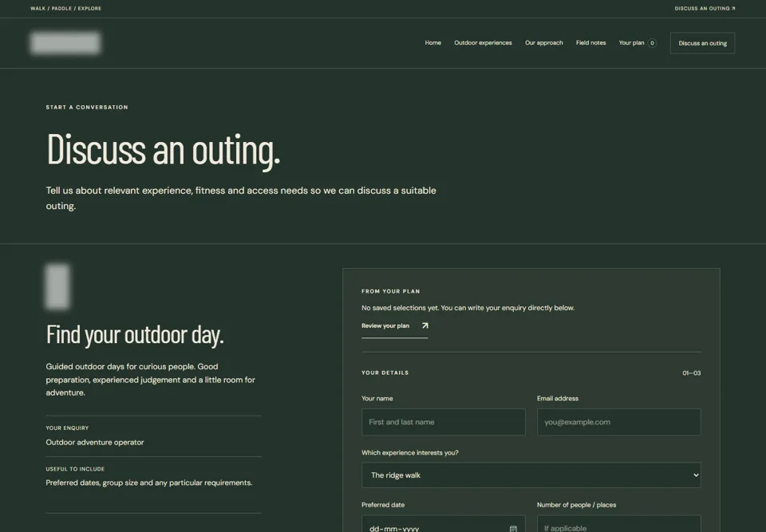Click the blurred image above Find your outdoor day
Image resolution: width=766 pixels, height=532 pixels.
(57, 287)
